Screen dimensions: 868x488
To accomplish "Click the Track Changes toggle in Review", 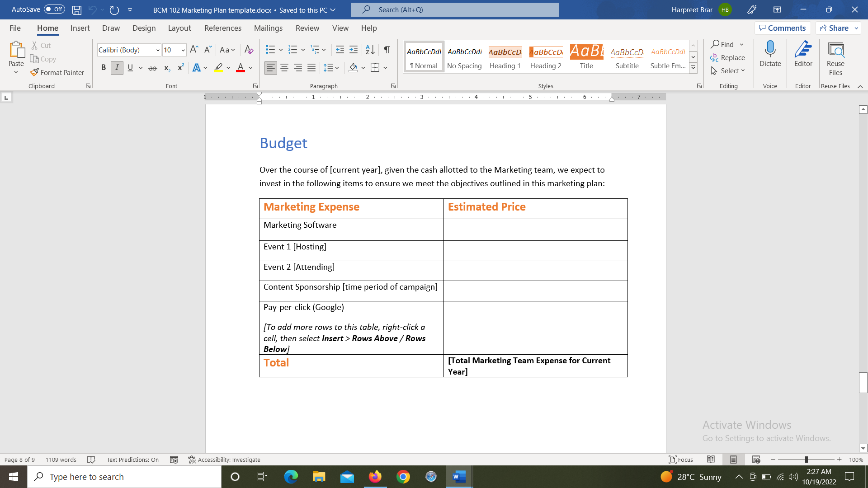I will [x=307, y=28].
